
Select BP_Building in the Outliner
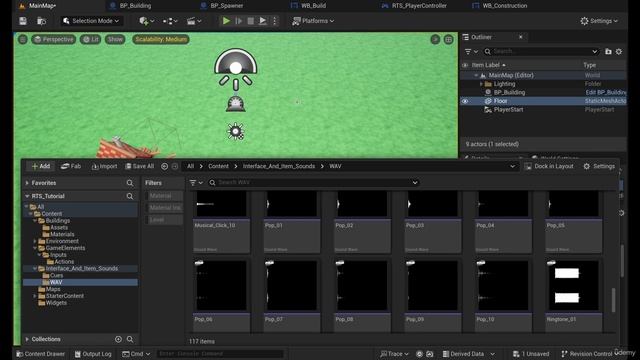click(509, 92)
